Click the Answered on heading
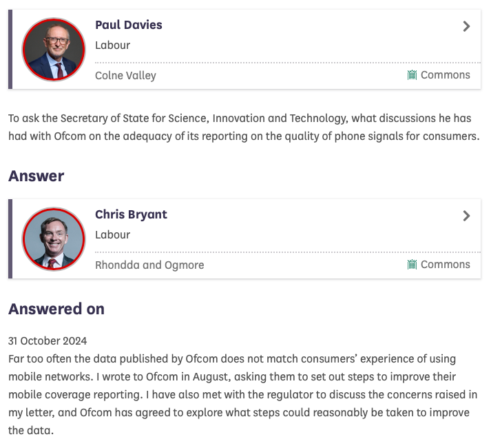This screenshot has height=448, width=491. pos(56,309)
